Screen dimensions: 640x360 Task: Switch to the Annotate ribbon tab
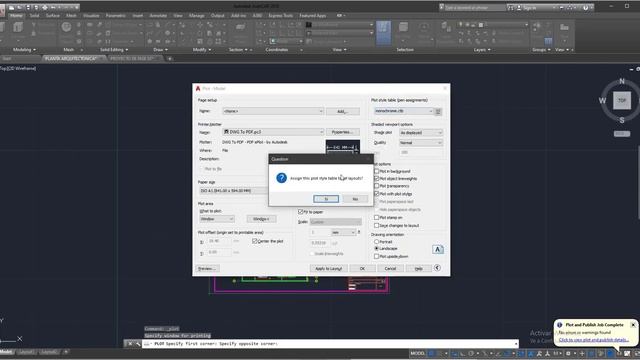158,16
